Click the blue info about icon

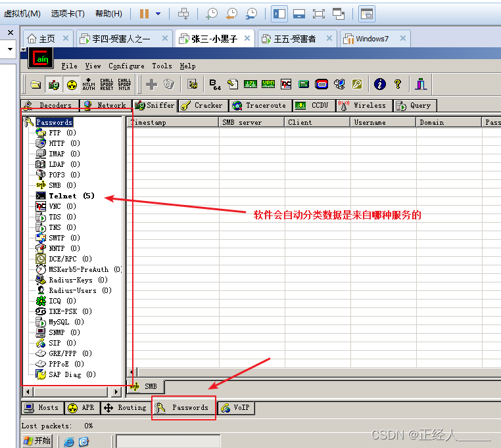tap(380, 84)
